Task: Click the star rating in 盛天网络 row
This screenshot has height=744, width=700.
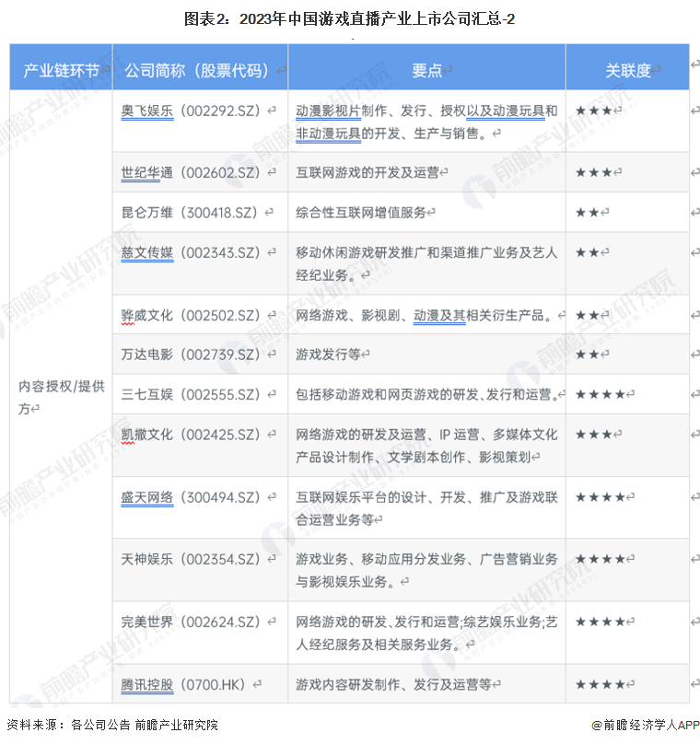Action: pyautogui.click(x=601, y=497)
